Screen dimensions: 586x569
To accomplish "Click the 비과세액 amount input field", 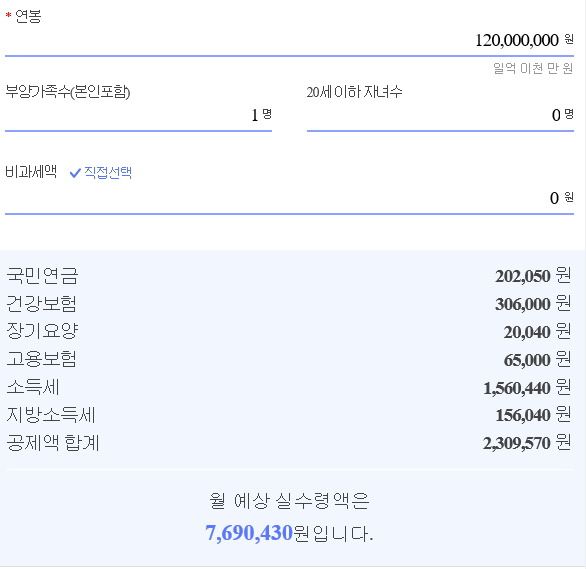I will click(289, 198).
